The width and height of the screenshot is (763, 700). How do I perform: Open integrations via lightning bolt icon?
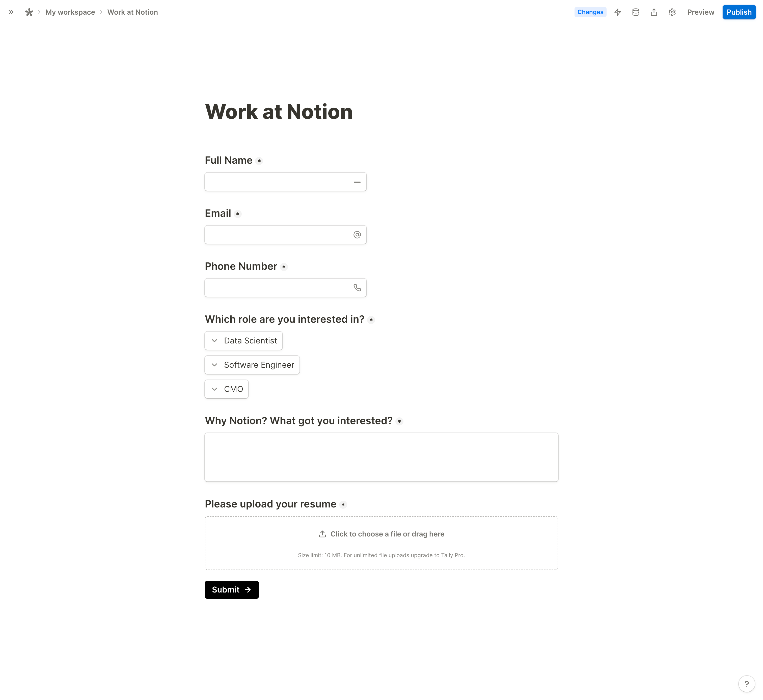click(x=618, y=12)
